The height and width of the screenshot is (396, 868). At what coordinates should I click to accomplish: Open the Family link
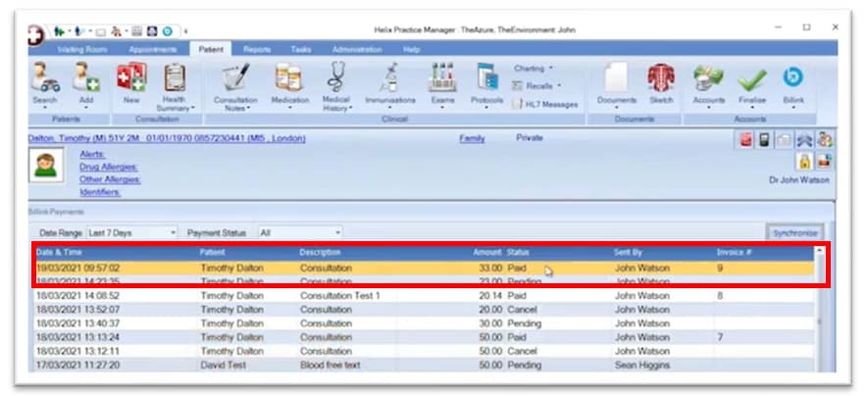(x=472, y=138)
